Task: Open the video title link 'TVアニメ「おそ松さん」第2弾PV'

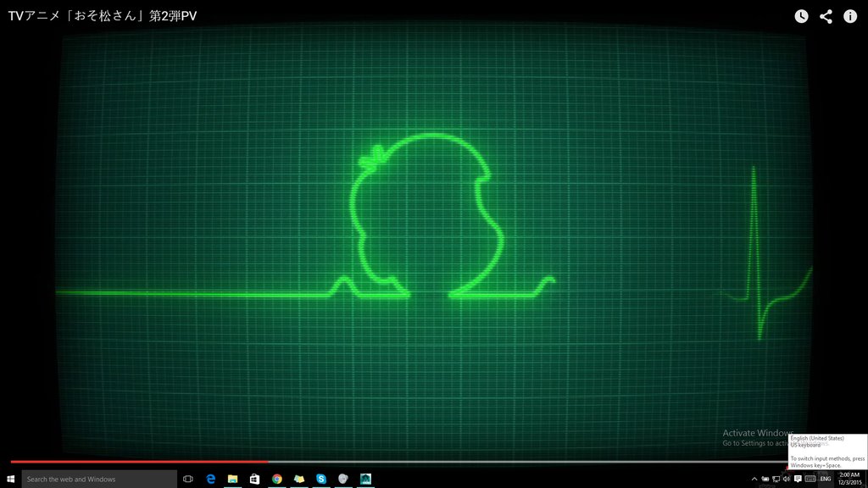Action: pyautogui.click(x=103, y=16)
